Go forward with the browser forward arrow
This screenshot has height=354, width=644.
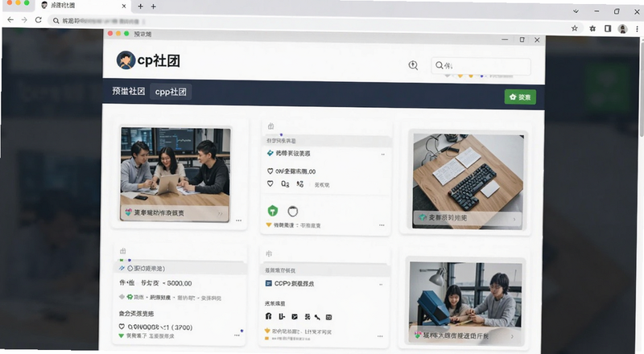24,20
